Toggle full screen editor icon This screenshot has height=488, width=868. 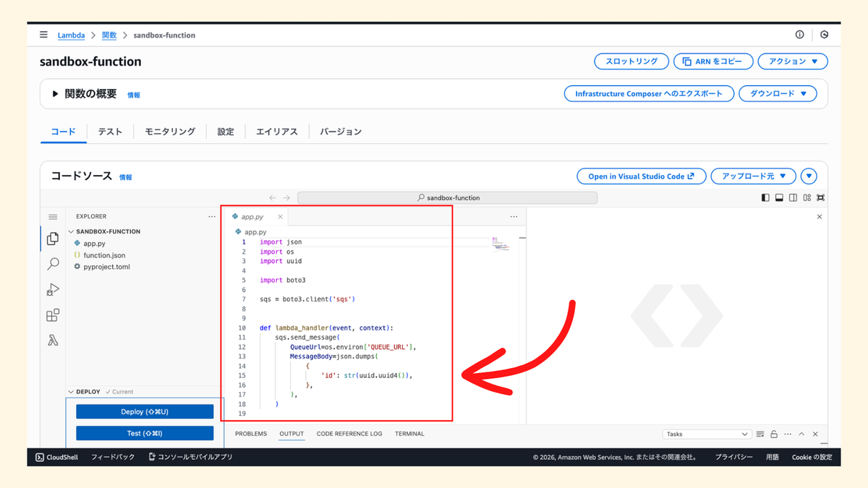pos(820,198)
